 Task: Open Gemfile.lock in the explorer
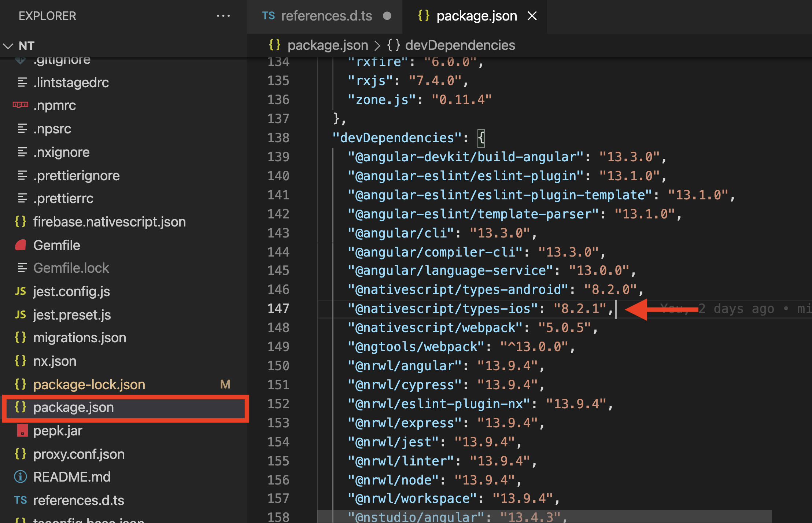(71, 268)
